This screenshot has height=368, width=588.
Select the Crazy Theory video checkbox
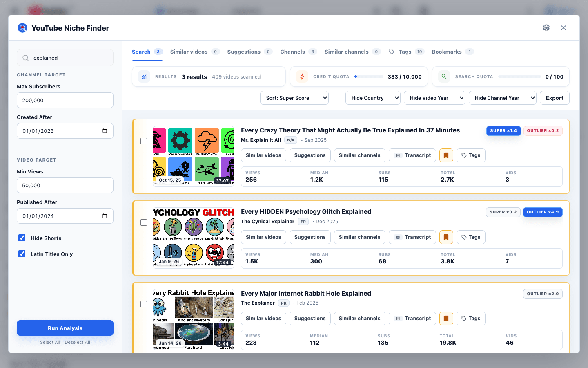[x=144, y=141]
